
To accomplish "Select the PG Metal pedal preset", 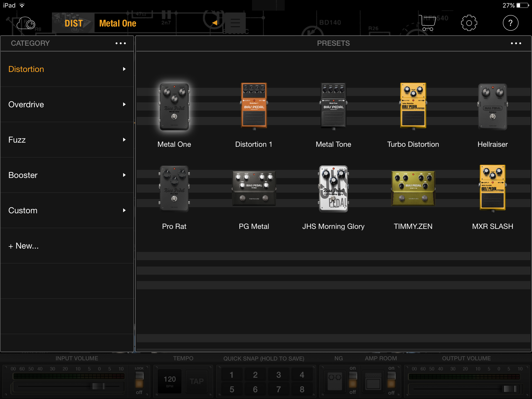I will [x=254, y=189].
